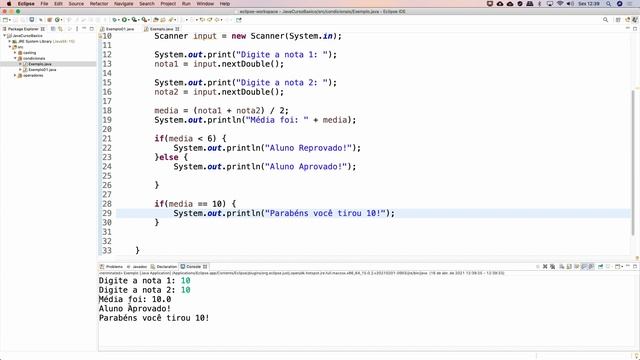
Task: Switch to the Javadoc tab
Action: point(137,267)
